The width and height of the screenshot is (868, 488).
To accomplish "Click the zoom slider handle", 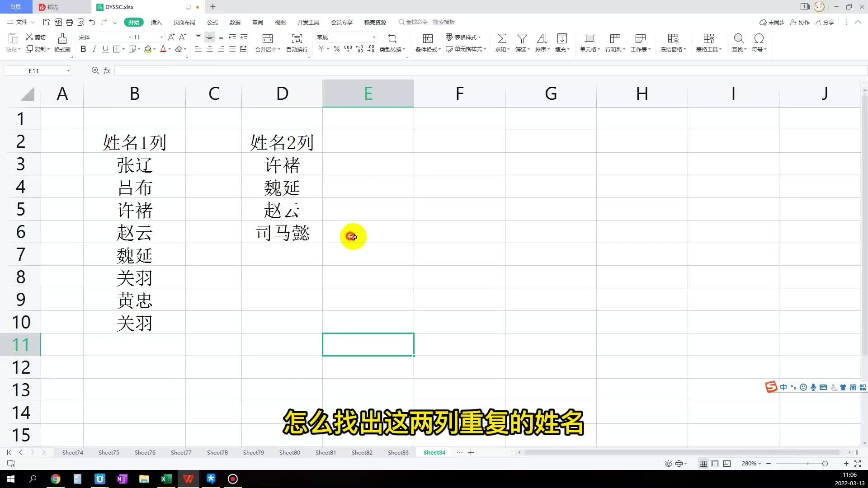I will coord(825,464).
